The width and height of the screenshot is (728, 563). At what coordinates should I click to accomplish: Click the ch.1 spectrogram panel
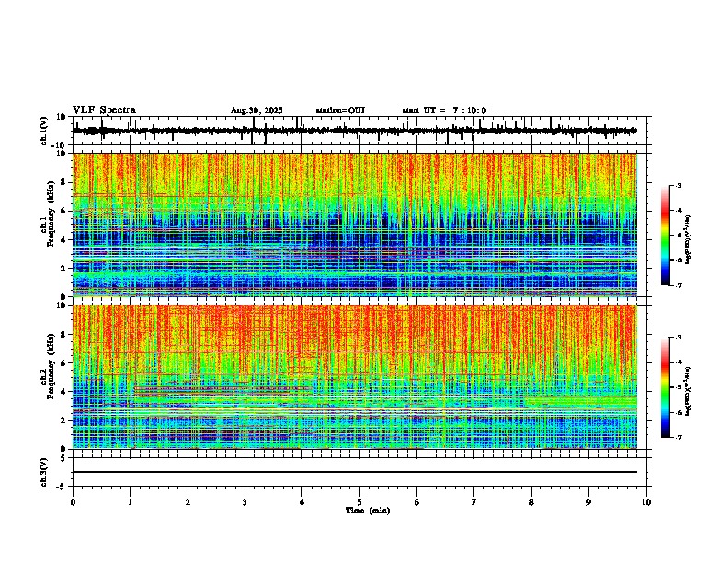[355, 224]
